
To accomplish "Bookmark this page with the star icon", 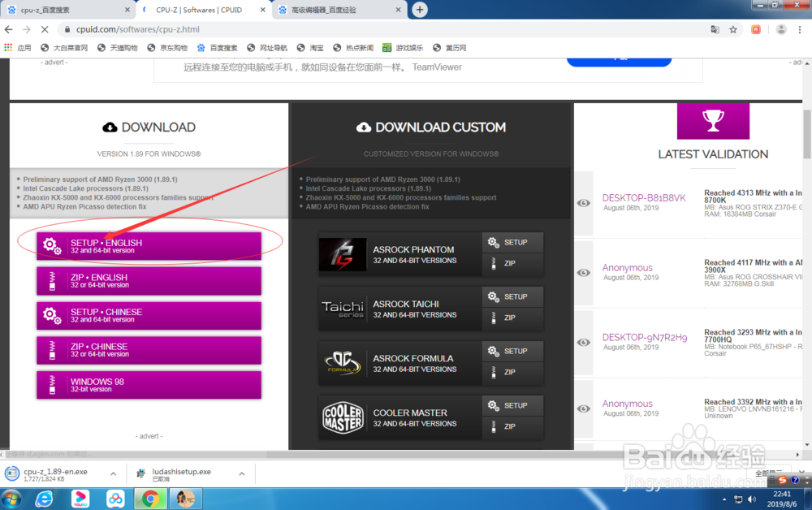I will click(x=733, y=29).
